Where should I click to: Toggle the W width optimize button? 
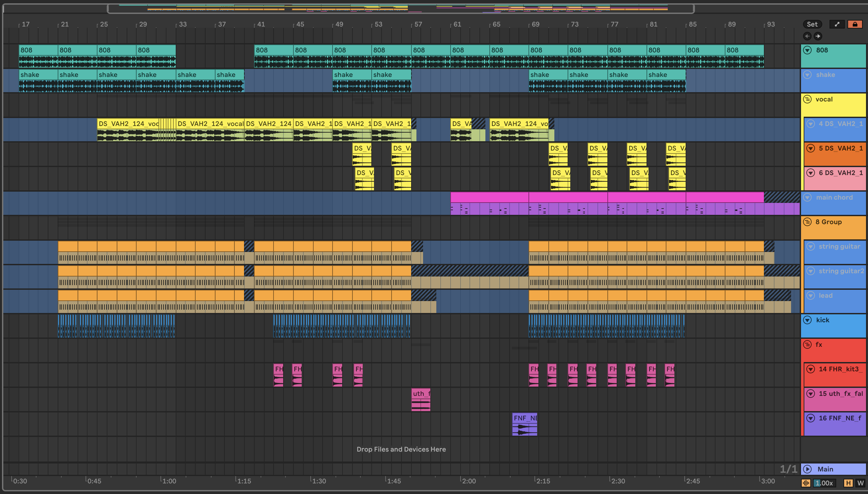(x=860, y=483)
